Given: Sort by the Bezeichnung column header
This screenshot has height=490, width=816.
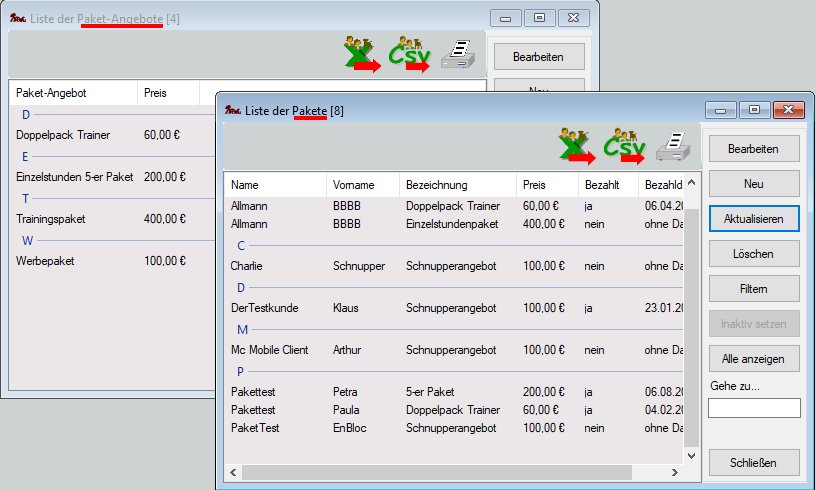Looking at the screenshot, I should point(456,185).
